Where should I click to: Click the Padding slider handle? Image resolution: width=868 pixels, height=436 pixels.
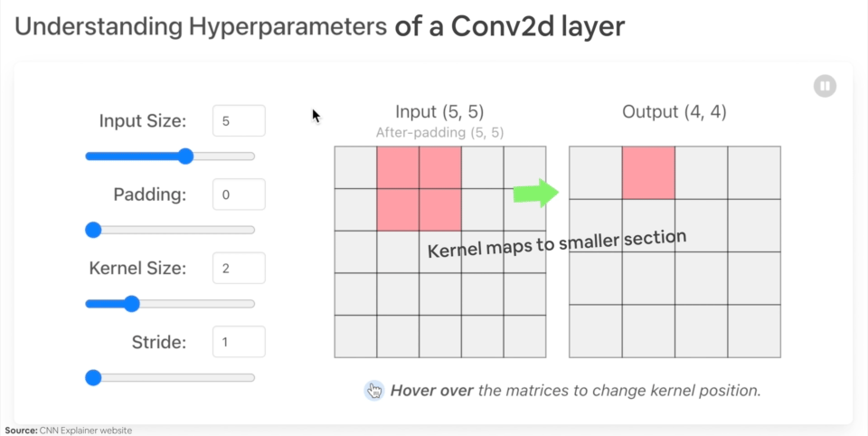point(93,230)
